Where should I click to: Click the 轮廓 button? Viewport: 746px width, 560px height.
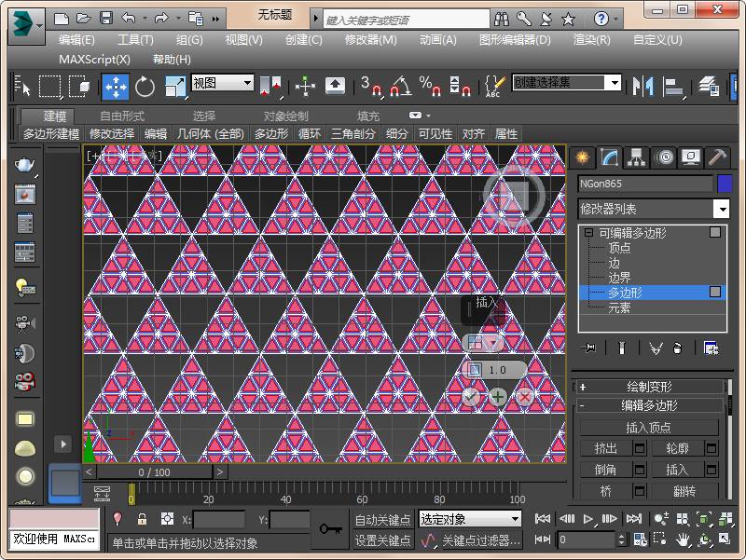[x=678, y=448]
